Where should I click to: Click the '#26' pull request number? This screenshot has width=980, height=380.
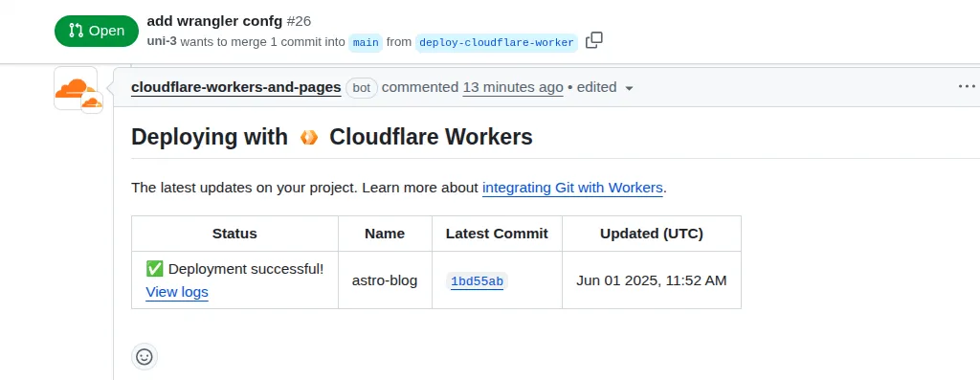(299, 21)
